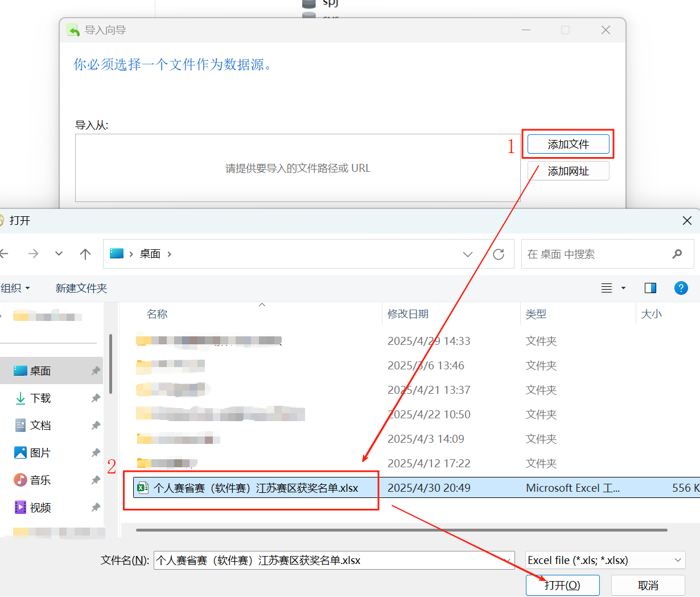
Task: Select the 个人赛省赛 xlsx file row
Action: (417, 488)
